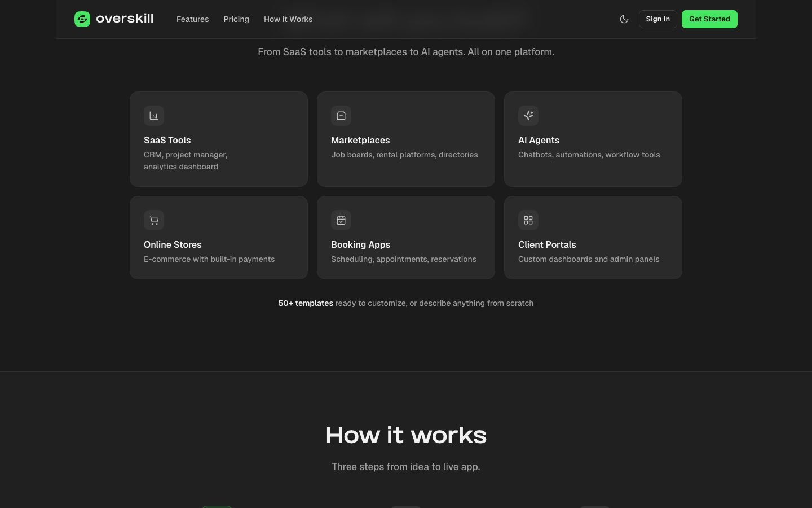Viewport: 812px width, 508px height.
Task: Click 'Job boards, rental platforms, directories' text
Action: click(404, 155)
